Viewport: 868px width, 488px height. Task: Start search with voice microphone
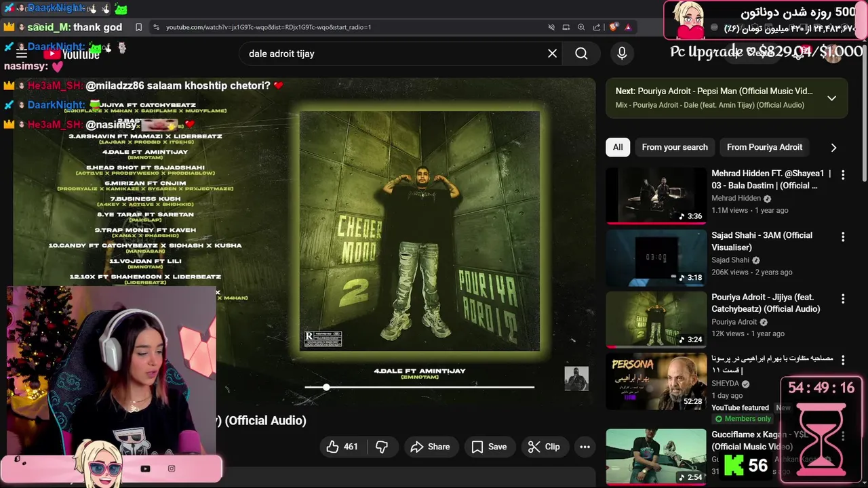[622, 54]
